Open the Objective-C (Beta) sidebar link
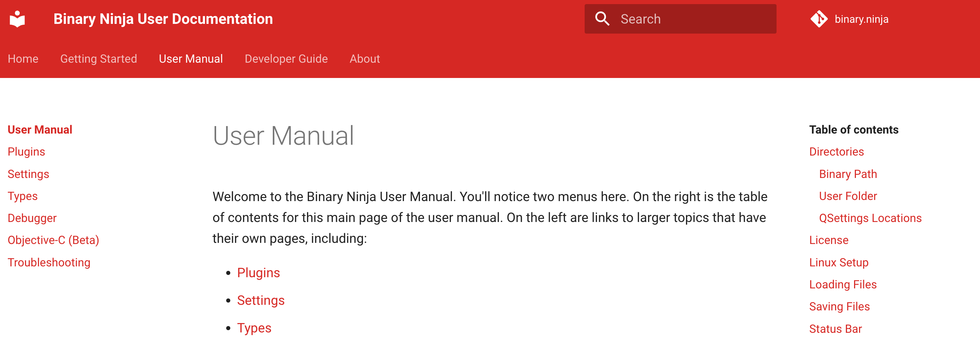The width and height of the screenshot is (980, 338). 53,240
